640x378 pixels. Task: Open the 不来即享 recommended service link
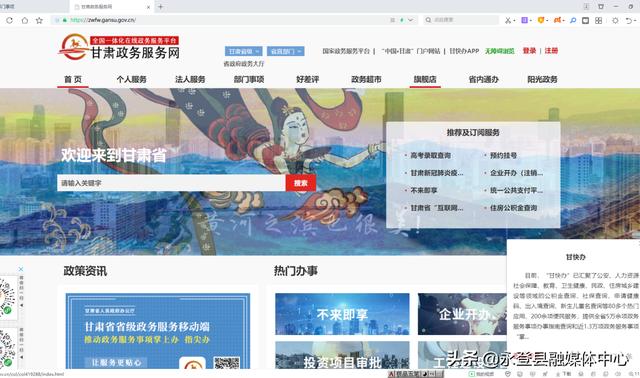(424, 190)
